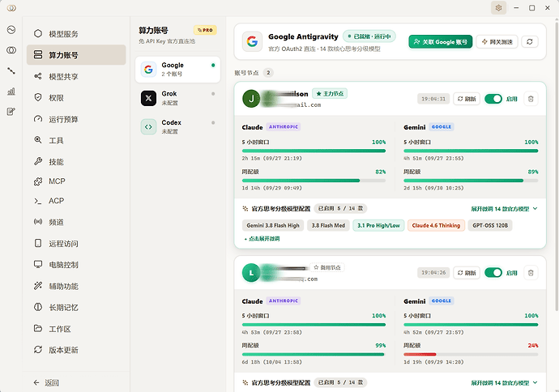The image size is (559, 392).
Task: Click the ANTHROPIC tag in the first account card
Action: pyautogui.click(x=284, y=127)
